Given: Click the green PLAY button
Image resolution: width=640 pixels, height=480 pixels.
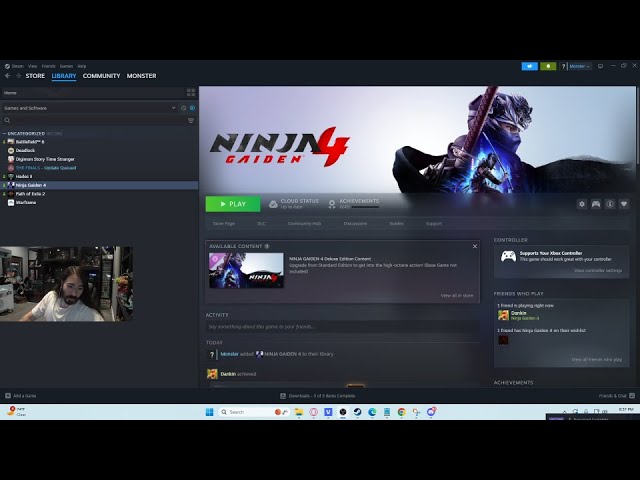Looking at the screenshot, I should click(233, 204).
